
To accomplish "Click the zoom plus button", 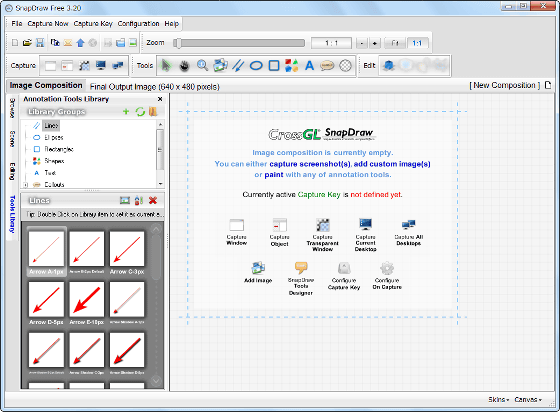I will pos(374,43).
